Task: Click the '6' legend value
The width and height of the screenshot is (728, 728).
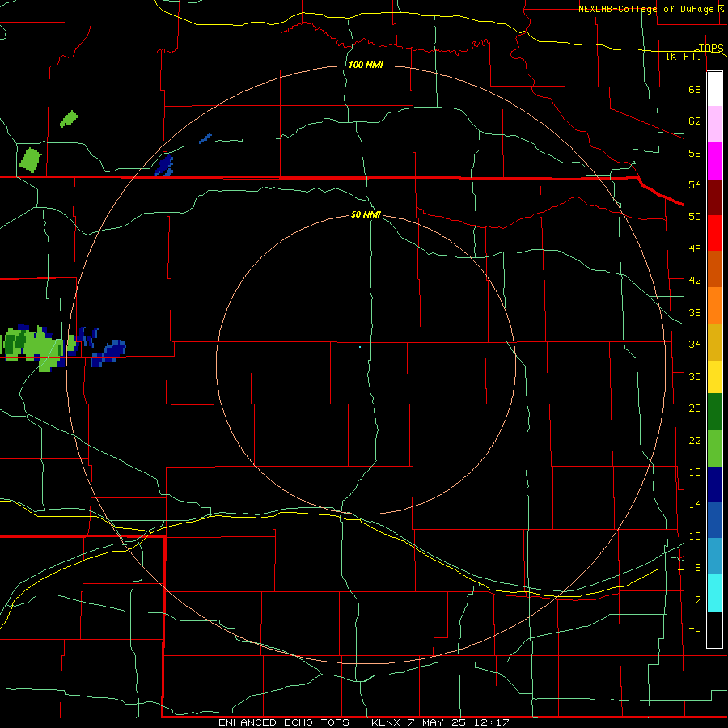Action: [698, 568]
